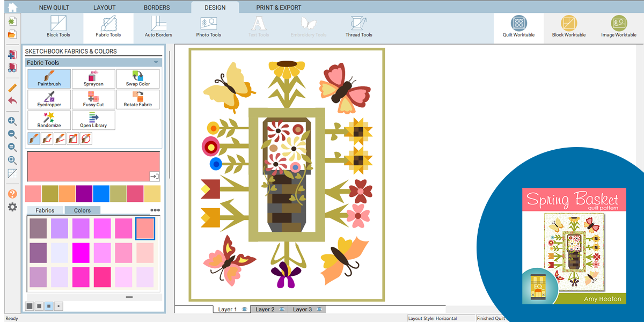Open an existing project with the folder icon
This screenshot has width=644, height=322.
pyautogui.click(x=12, y=34)
